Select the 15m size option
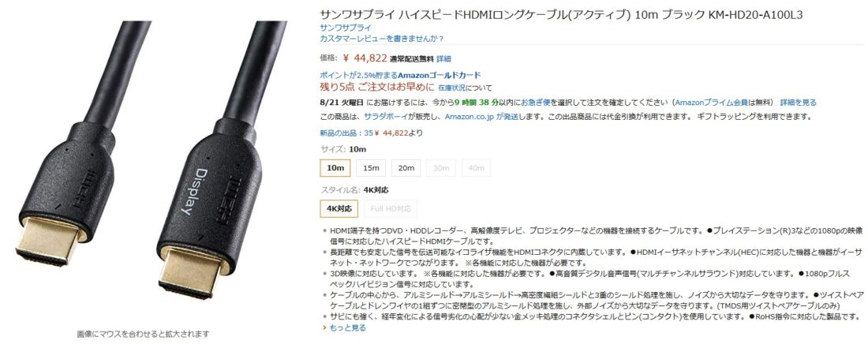868x344 pixels. pos(371,168)
